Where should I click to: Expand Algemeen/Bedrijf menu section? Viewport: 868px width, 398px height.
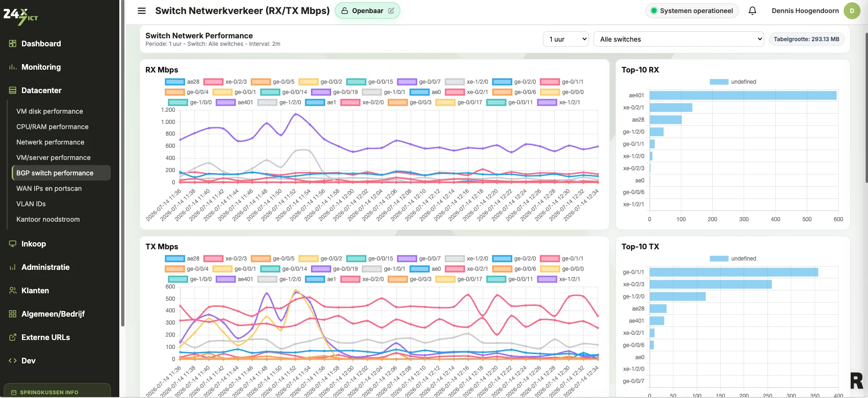tap(53, 314)
